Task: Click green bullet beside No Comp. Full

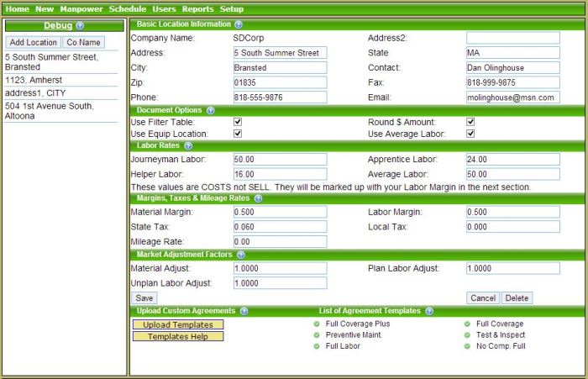Action: (x=467, y=346)
